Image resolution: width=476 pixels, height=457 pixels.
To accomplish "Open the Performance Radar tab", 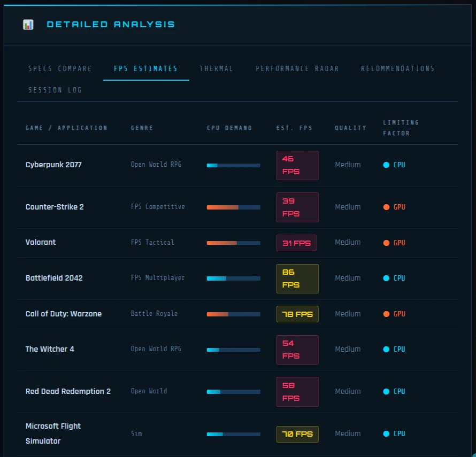I will pos(297,69).
